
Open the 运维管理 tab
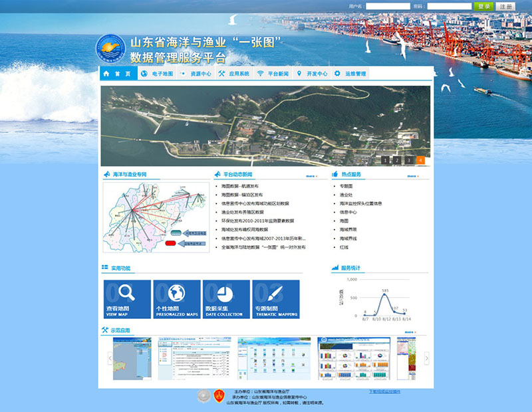point(350,74)
